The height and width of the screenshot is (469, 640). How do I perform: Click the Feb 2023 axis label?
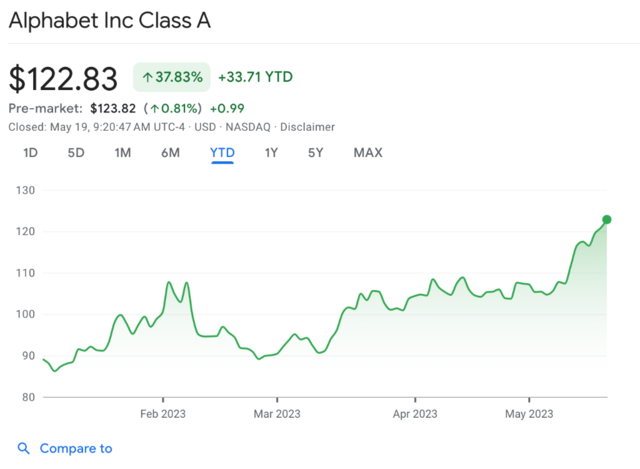[163, 414]
